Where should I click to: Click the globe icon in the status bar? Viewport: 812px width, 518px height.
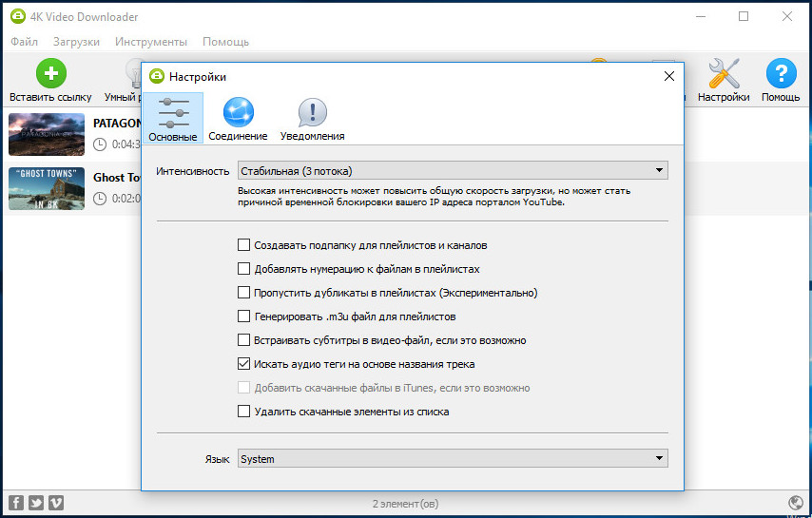coord(795,503)
